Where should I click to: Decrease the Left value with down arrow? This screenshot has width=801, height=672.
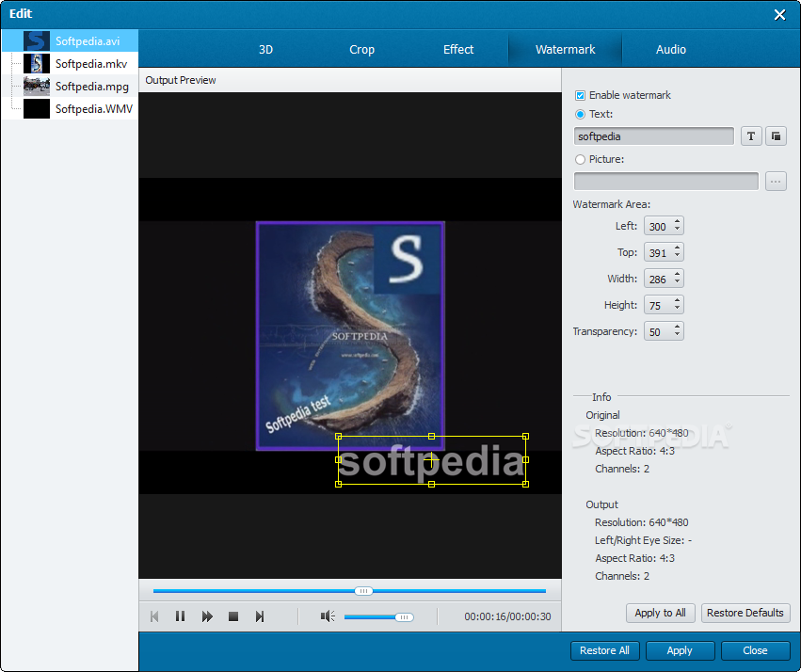[x=678, y=230]
